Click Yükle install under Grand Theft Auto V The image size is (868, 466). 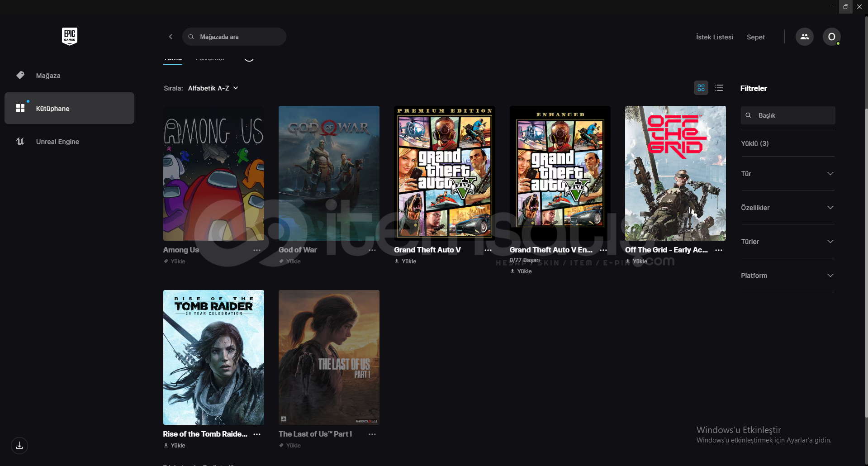tap(405, 262)
